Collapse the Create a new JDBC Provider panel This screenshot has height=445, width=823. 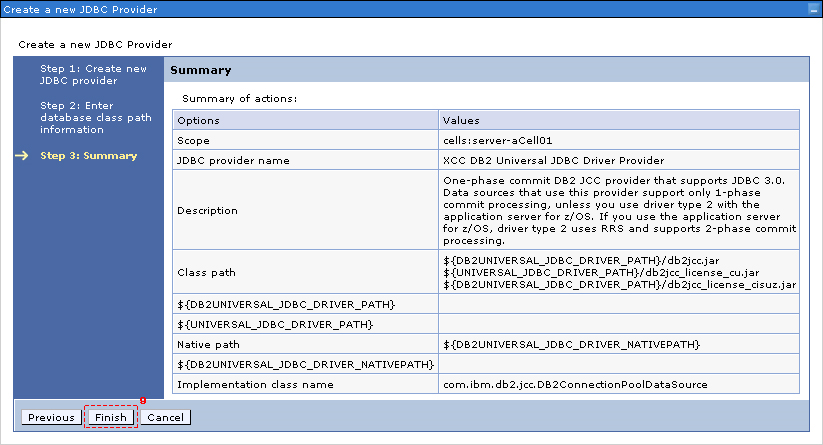pos(813,8)
